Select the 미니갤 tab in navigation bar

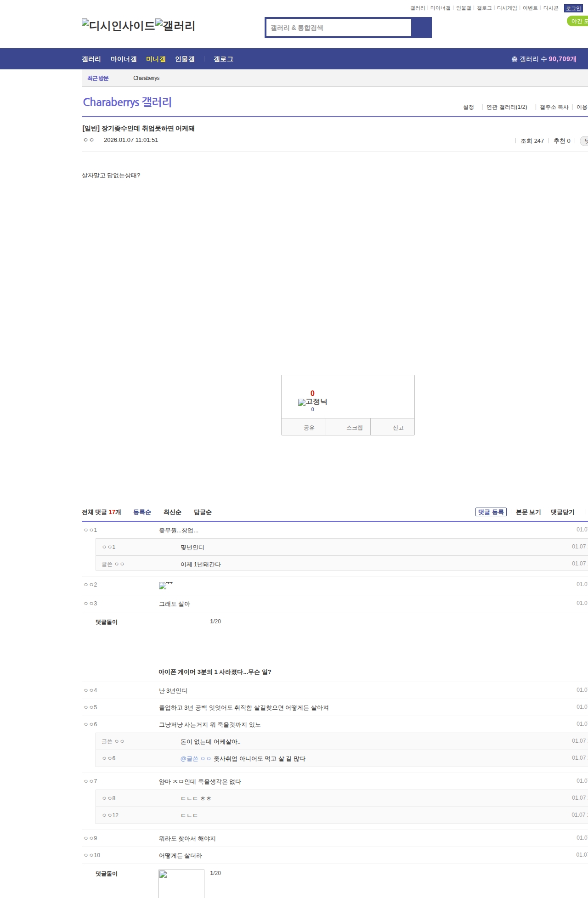point(155,59)
